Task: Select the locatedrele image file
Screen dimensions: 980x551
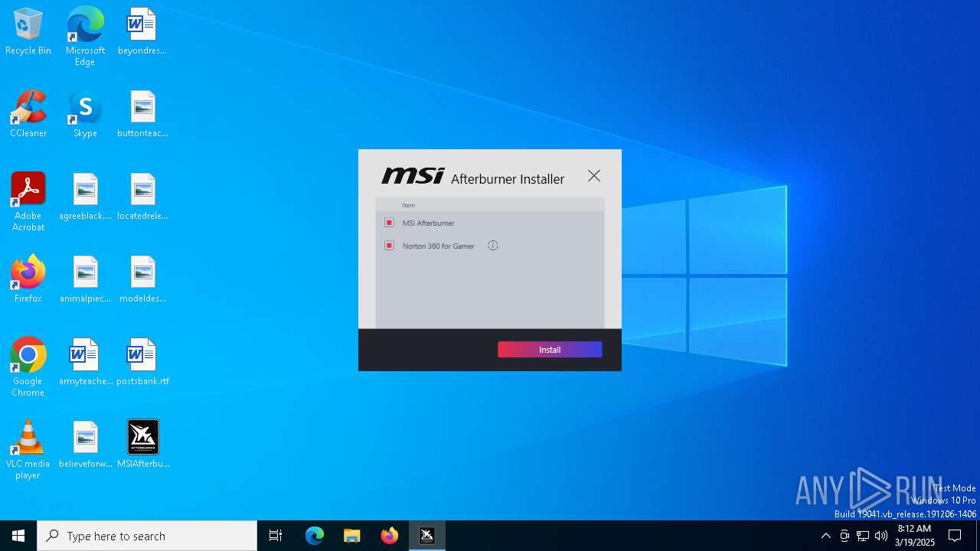Action: (142, 197)
